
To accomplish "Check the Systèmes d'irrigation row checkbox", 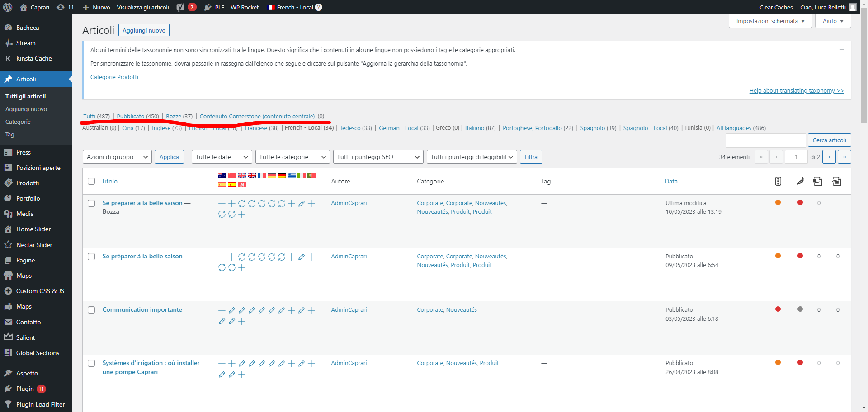I will pos(91,363).
